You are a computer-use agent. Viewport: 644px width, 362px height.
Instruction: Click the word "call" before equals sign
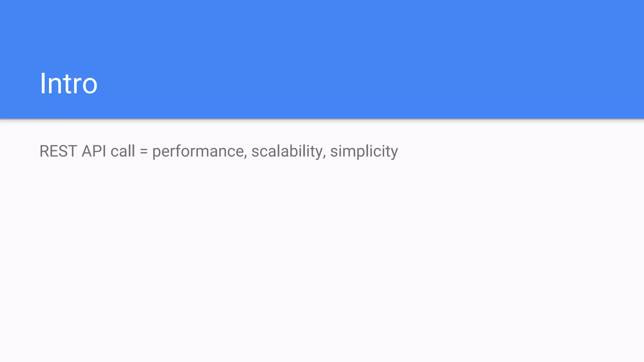click(x=123, y=151)
